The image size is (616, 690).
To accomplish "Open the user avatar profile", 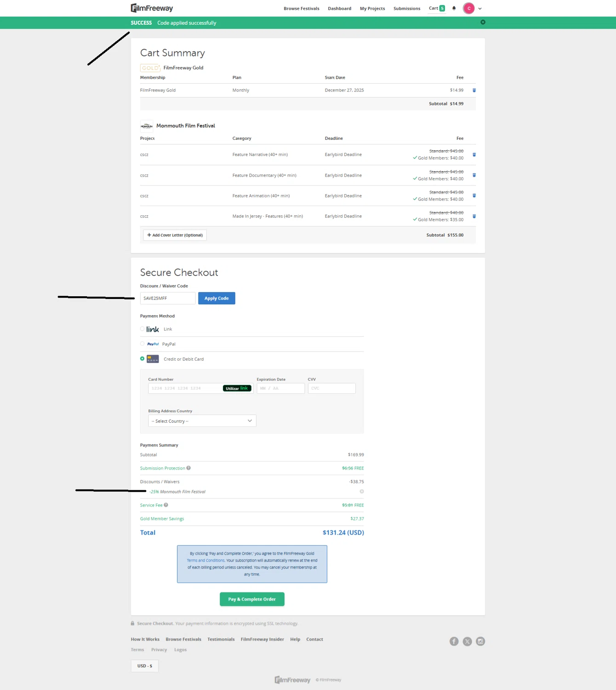I will coord(468,8).
